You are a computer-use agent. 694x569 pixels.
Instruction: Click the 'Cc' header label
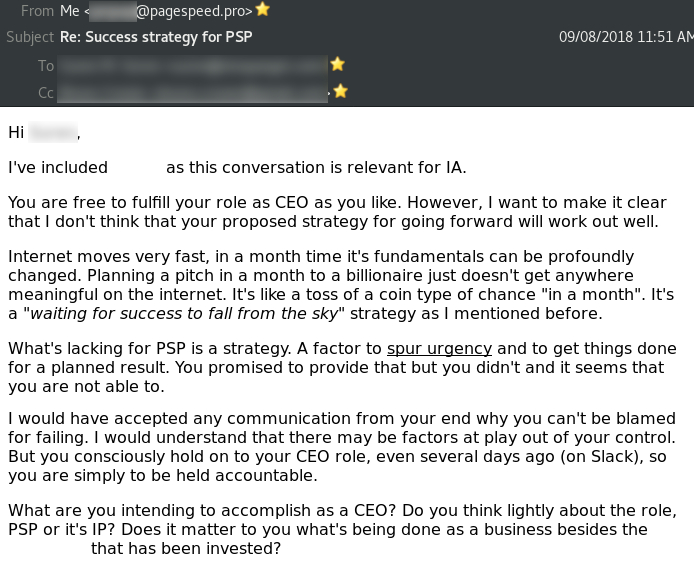[46, 92]
